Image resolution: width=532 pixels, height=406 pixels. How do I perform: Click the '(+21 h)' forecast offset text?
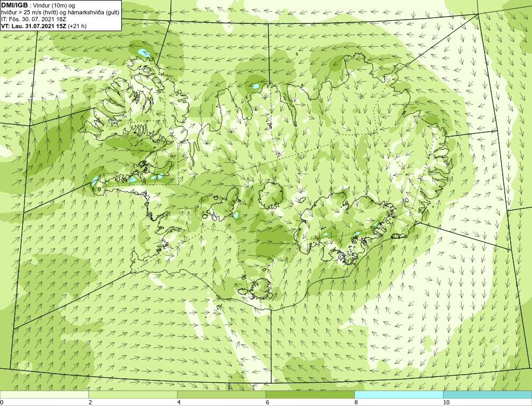point(77,26)
